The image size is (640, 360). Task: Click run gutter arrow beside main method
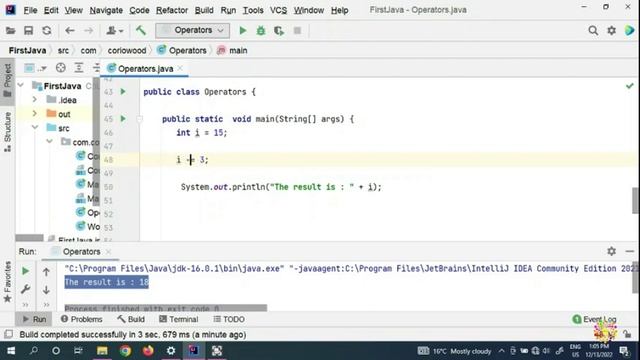coord(123,119)
